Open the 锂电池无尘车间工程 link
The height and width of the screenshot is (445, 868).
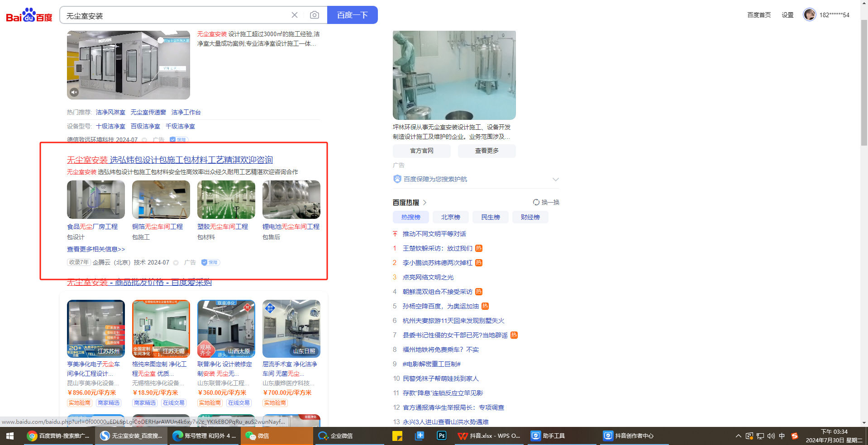(291, 227)
